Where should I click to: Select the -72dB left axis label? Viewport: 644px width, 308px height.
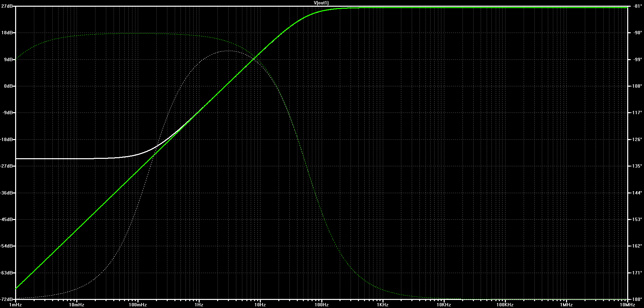point(7,299)
